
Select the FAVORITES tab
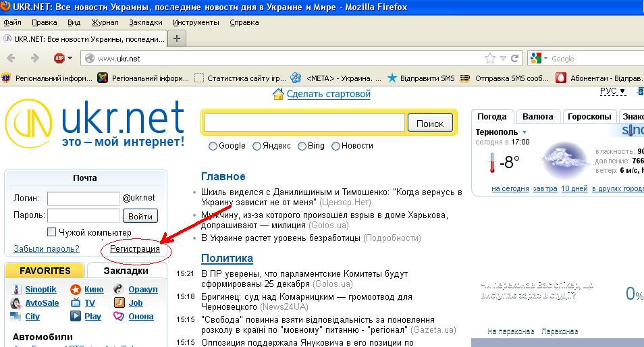tap(45, 271)
